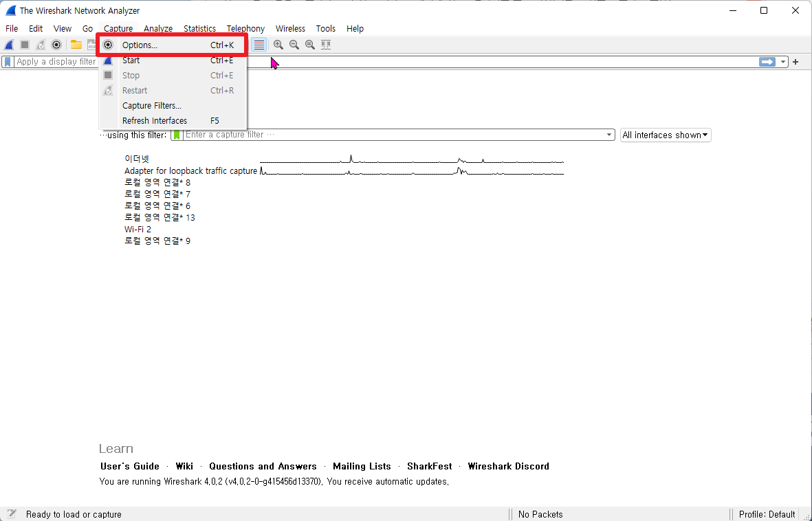
Task: Toggle the colorize packet list toolbar icon
Action: 259,45
